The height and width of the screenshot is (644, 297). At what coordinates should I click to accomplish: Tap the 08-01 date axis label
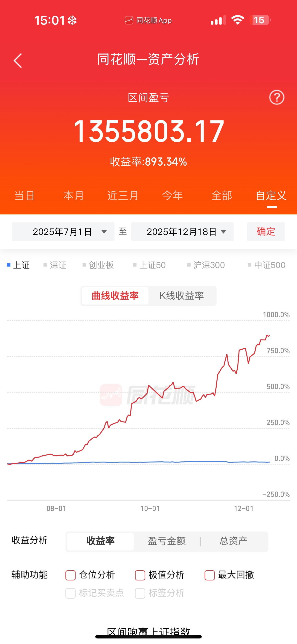pyautogui.click(x=56, y=509)
